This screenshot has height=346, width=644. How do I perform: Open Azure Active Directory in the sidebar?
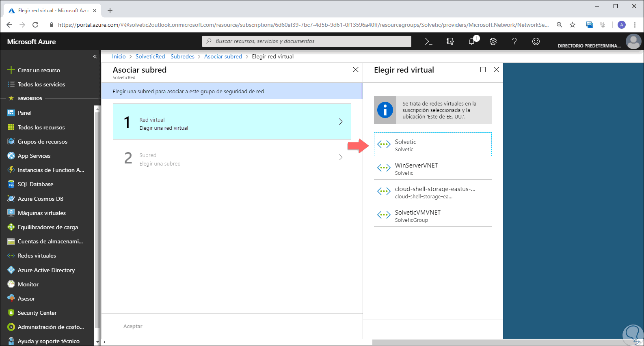(x=46, y=270)
